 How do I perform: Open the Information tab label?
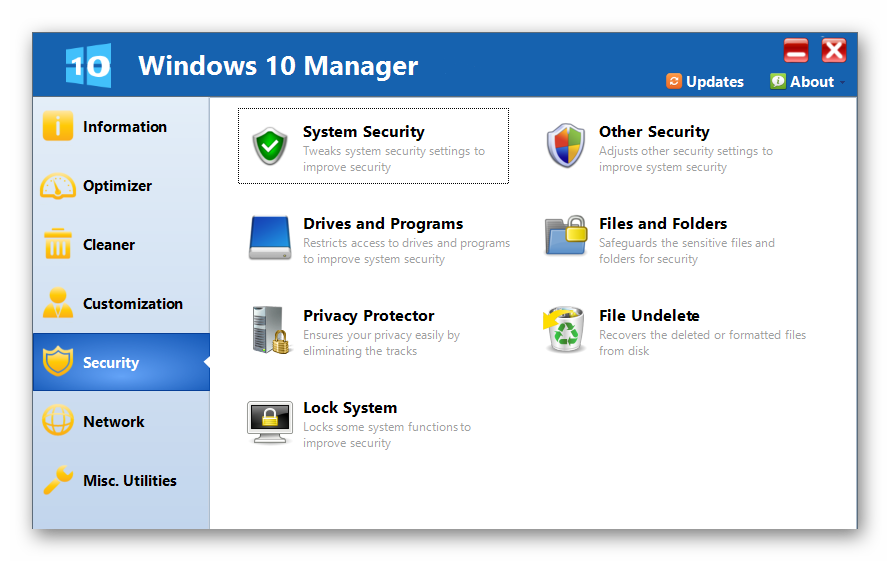(x=125, y=127)
